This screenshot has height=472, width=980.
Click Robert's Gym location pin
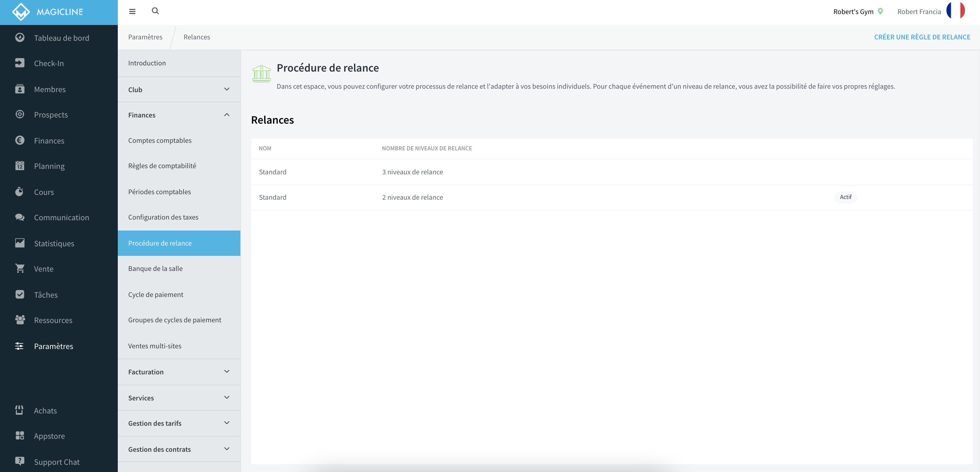tap(880, 11)
